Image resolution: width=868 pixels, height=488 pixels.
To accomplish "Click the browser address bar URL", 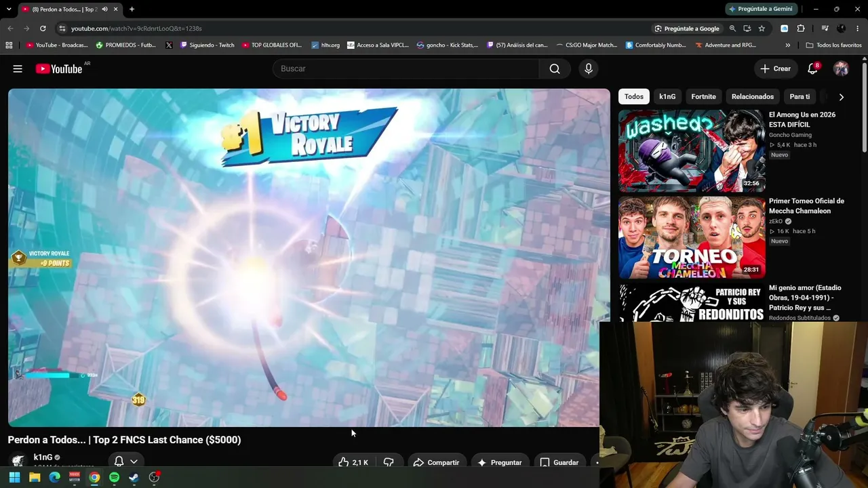I will tap(136, 28).
